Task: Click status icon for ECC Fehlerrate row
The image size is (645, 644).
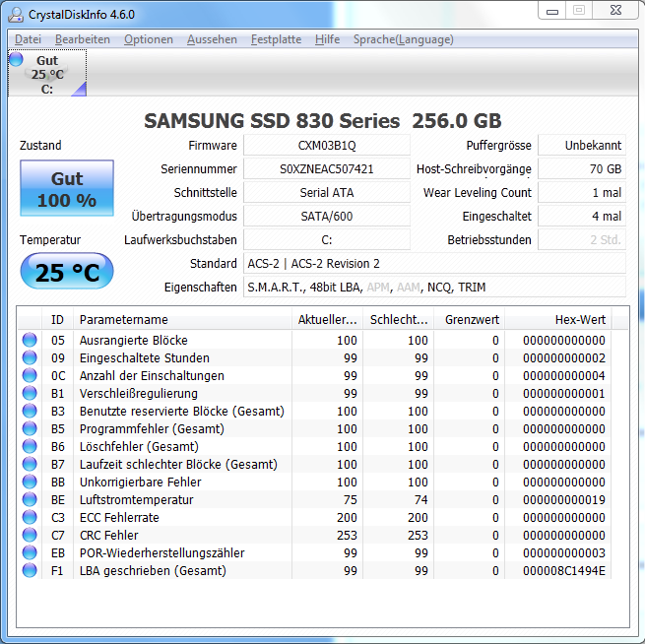Action: coord(30,517)
